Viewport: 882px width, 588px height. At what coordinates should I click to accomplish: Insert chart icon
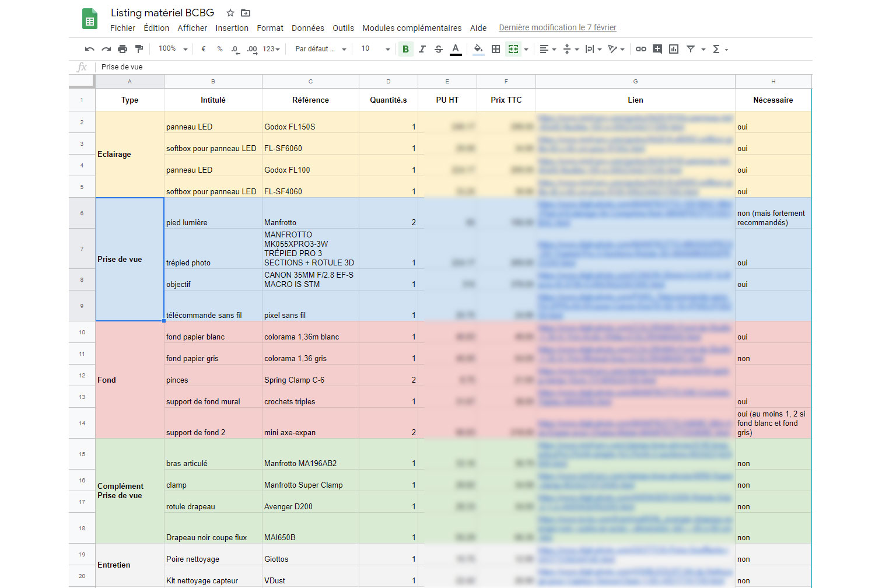coord(674,49)
